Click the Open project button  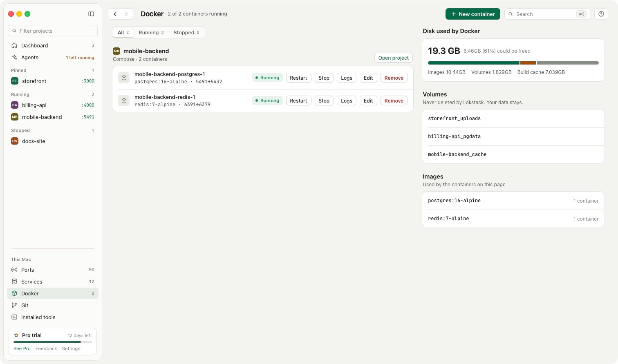click(394, 58)
